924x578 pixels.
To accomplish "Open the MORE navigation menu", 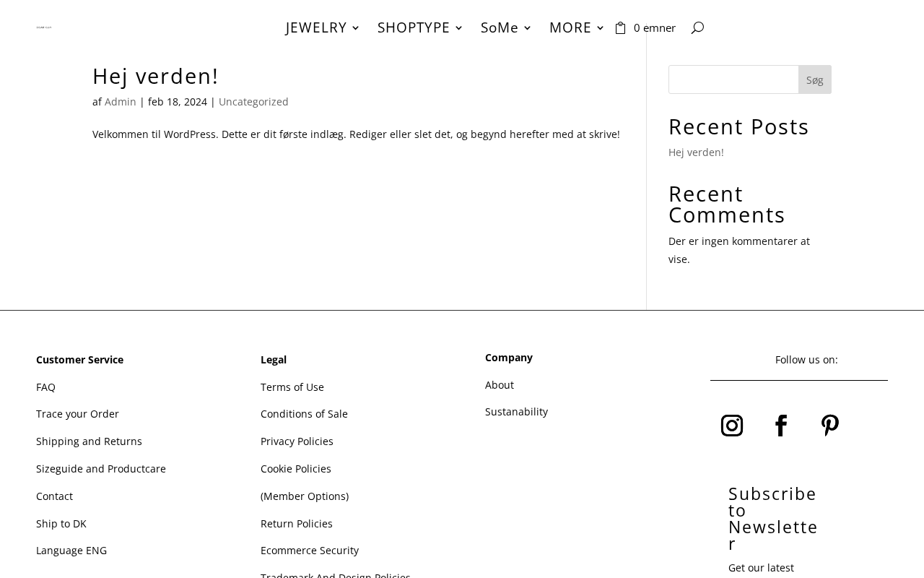I will click(576, 27).
